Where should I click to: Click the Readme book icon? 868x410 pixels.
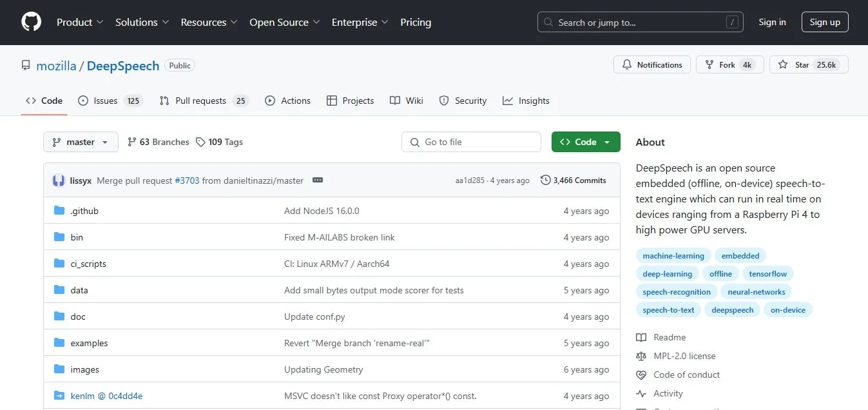[641, 337]
